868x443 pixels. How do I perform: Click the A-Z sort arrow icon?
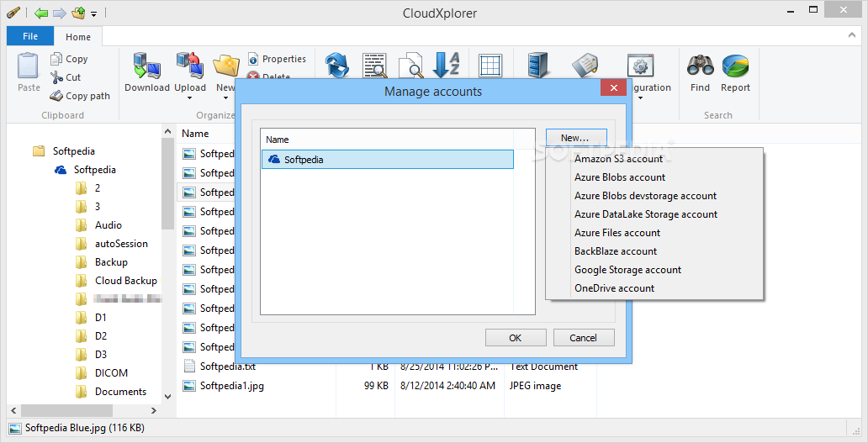[446, 66]
